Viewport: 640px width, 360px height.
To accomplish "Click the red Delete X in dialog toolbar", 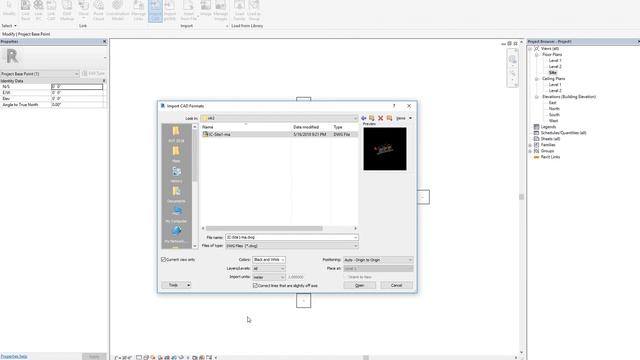I will click(380, 118).
